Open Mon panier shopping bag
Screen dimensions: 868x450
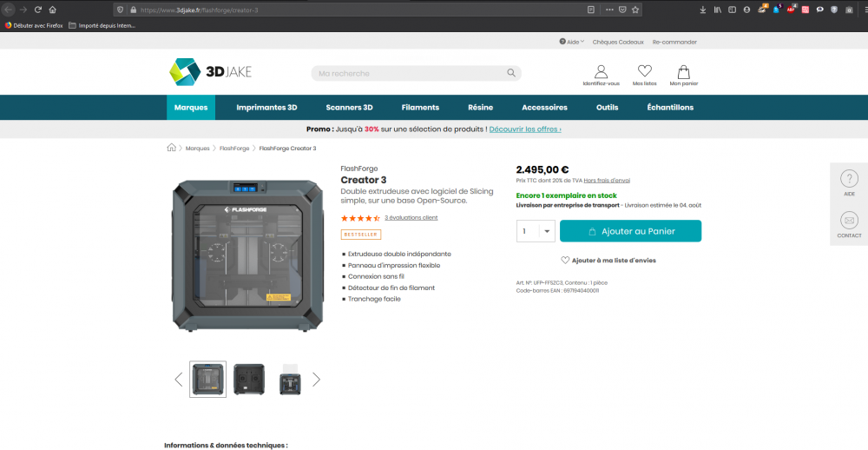[x=684, y=76]
